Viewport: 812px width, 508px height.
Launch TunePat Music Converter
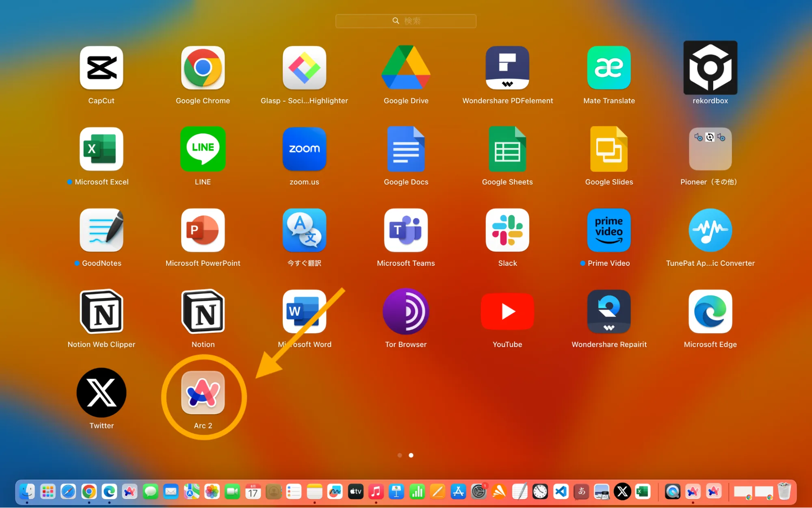coord(710,230)
